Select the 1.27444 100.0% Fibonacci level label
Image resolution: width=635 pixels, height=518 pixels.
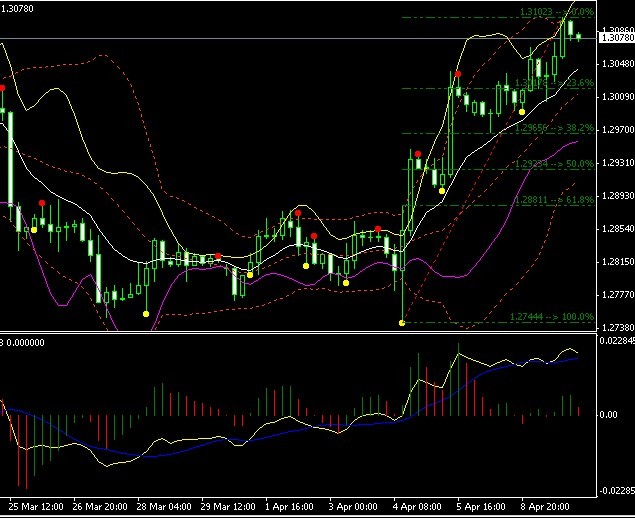coord(552,317)
